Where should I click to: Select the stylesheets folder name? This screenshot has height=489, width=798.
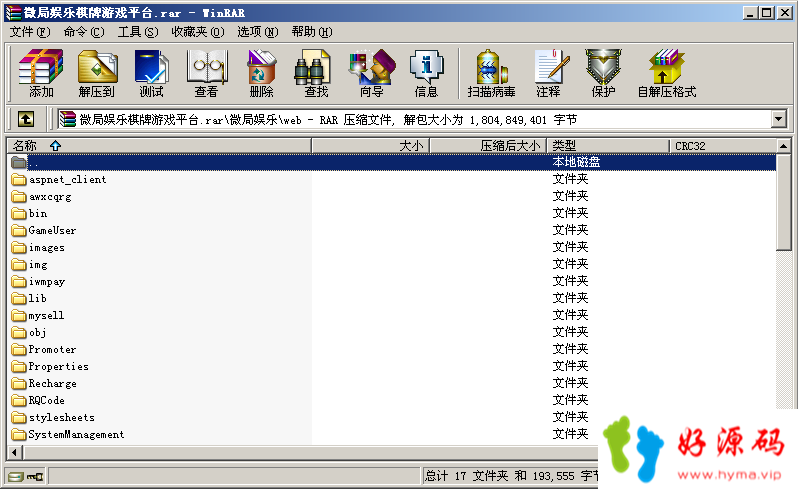click(62, 417)
